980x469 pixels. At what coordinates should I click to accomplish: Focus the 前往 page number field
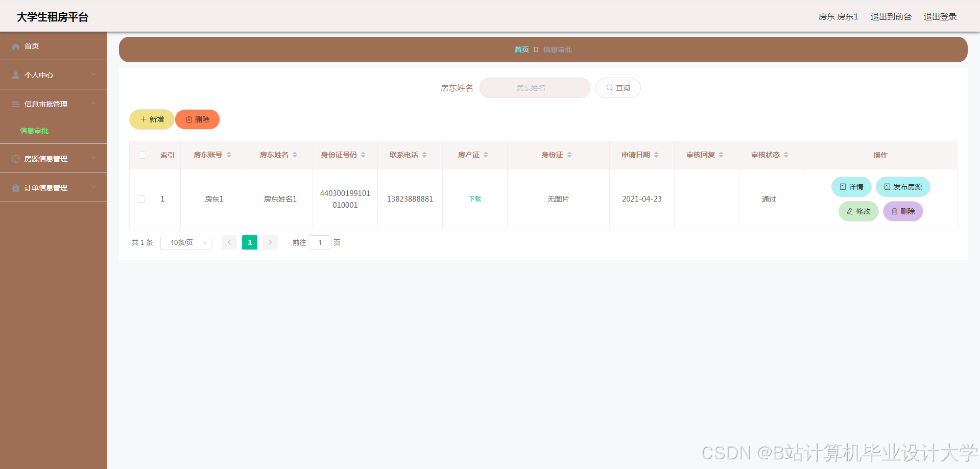point(320,242)
